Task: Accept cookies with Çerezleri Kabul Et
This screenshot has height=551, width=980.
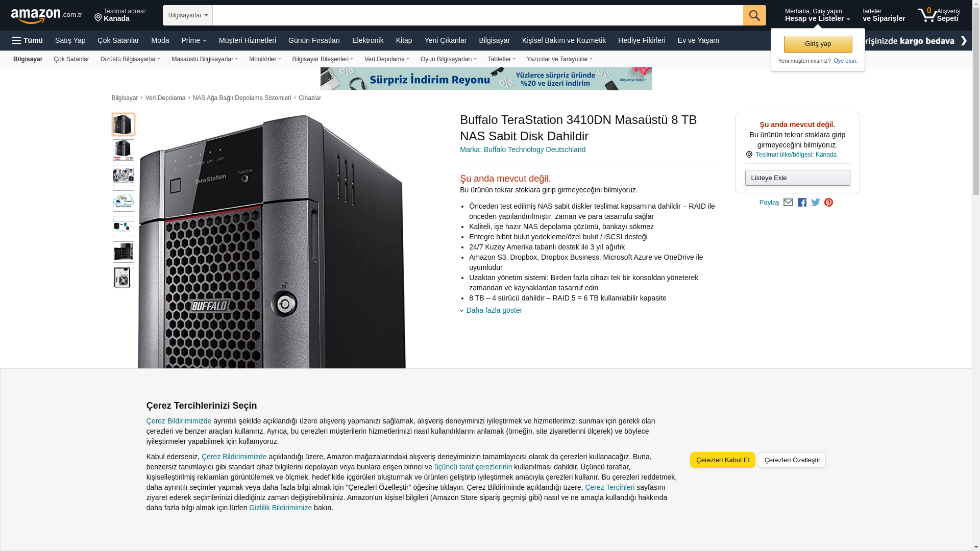Action: 722,460
